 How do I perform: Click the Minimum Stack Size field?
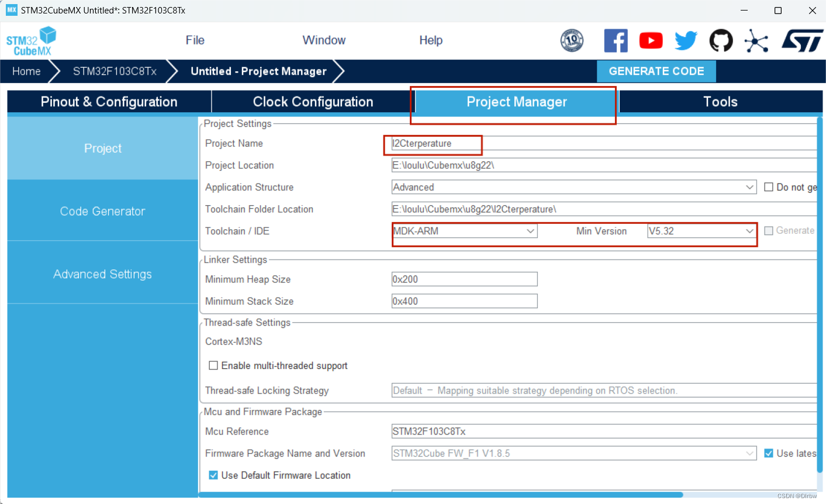(x=464, y=301)
